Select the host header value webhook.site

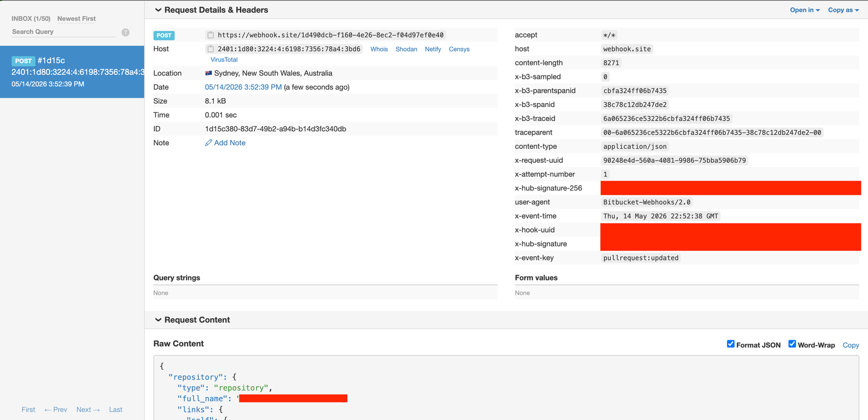point(627,49)
